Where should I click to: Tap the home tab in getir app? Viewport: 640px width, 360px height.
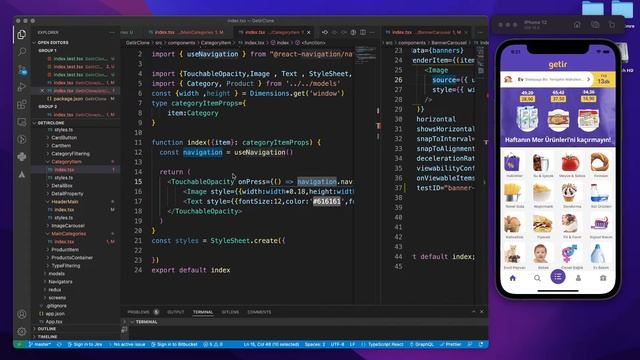[x=513, y=278]
